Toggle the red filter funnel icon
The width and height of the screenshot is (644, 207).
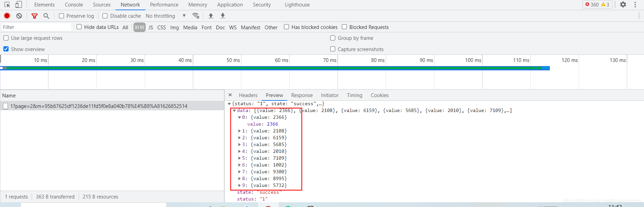pos(34,16)
